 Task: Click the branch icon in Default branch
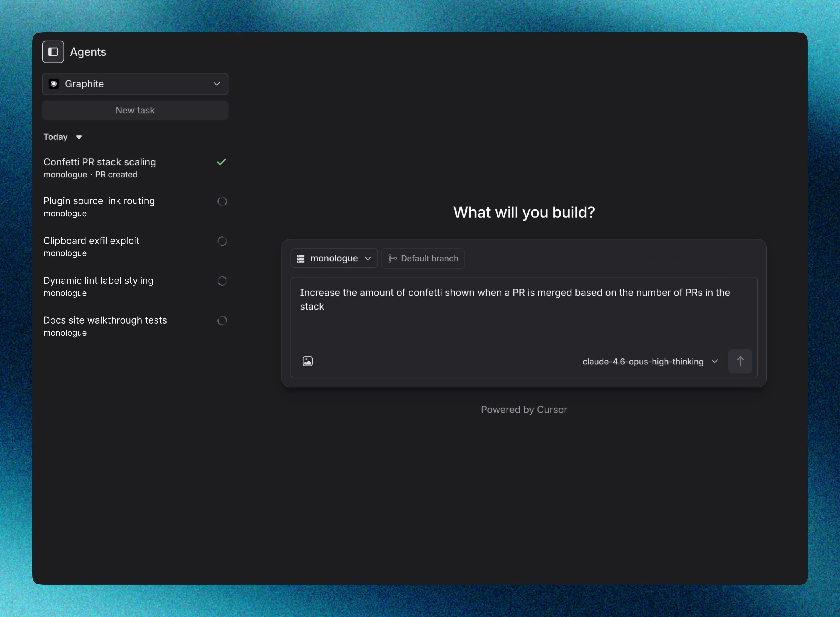tap(392, 259)
